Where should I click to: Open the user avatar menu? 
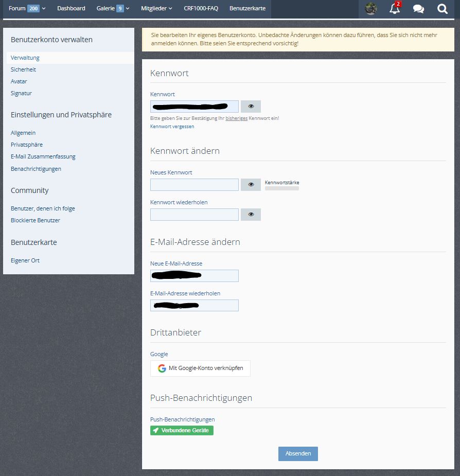coord(371,9)
